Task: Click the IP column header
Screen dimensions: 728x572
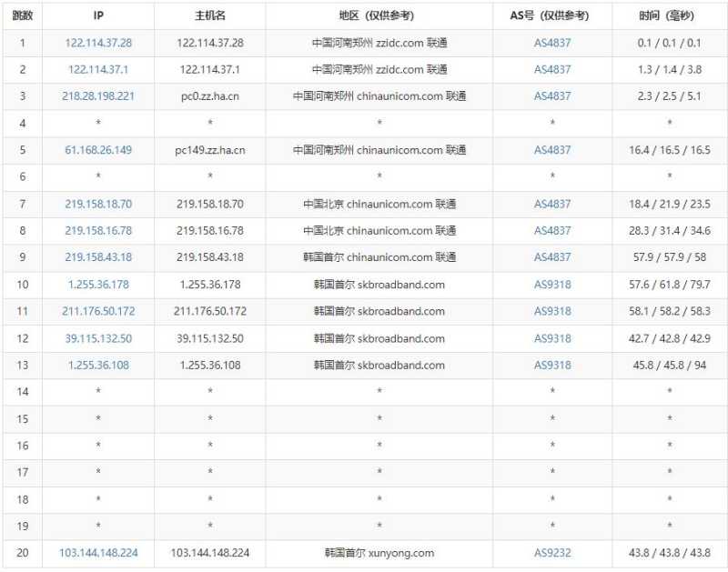Action: [98, 15]
